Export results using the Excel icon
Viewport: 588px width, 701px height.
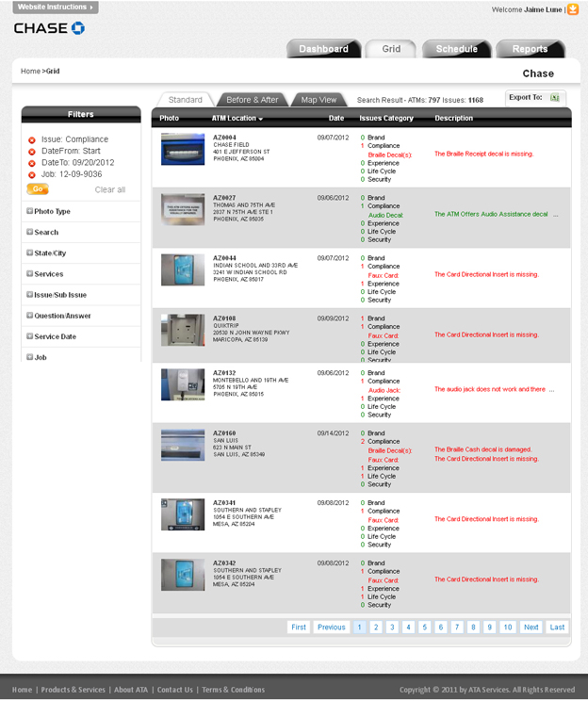(554, 97)
